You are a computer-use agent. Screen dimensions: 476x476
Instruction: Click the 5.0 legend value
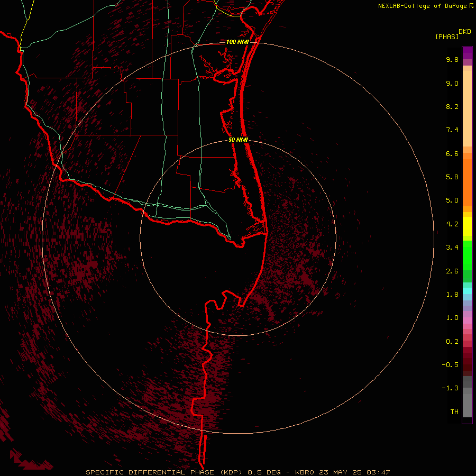coord(452,200)
